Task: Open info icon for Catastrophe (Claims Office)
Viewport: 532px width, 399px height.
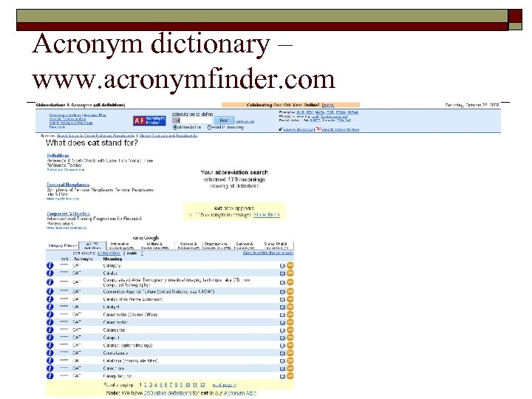Action: click(50, 315)
